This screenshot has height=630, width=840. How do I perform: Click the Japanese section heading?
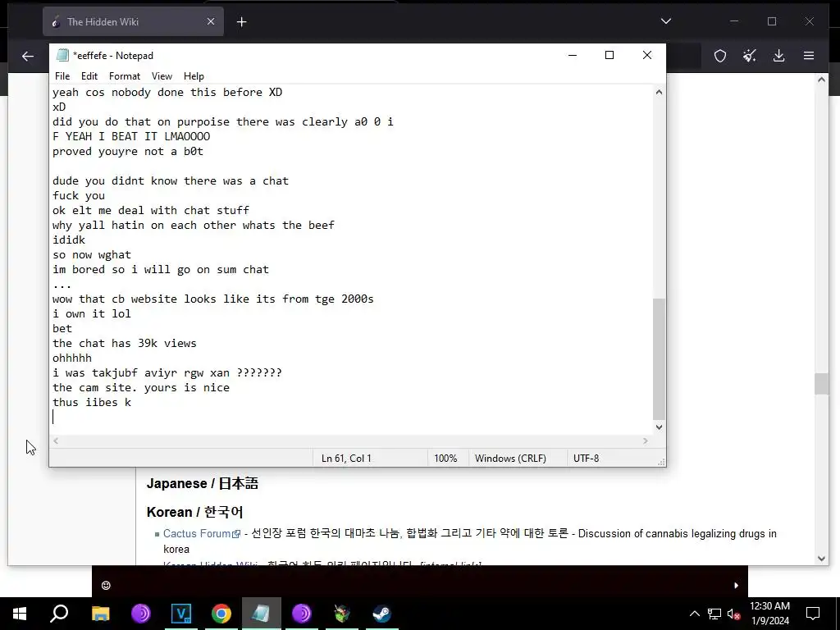203,483
